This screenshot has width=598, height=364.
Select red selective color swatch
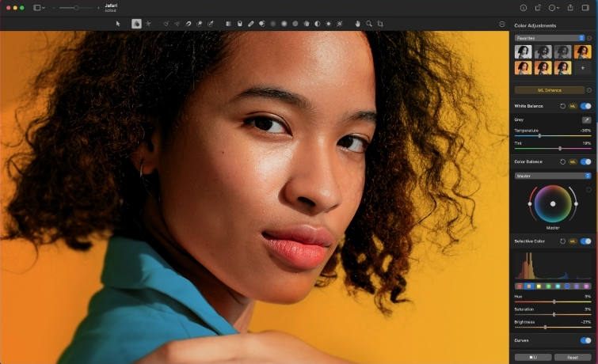[x=520, y=286]
